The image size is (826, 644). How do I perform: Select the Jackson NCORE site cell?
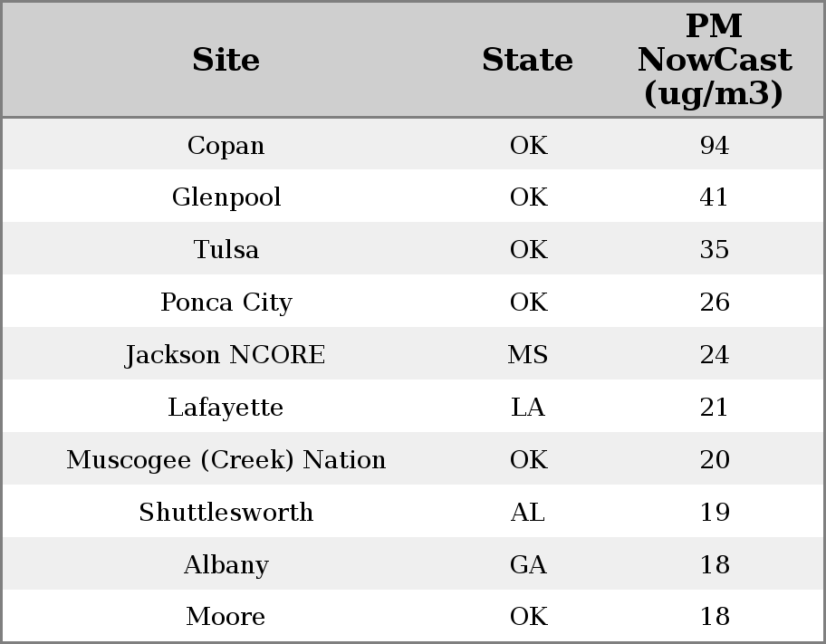pos(226,354)
